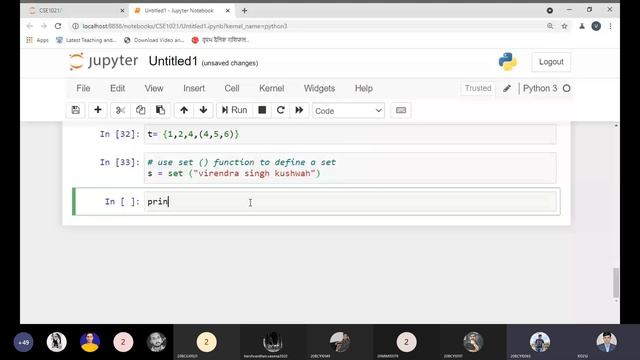Open the Insert menu
This screenshot has height=360, width=640.
[194, 88]
